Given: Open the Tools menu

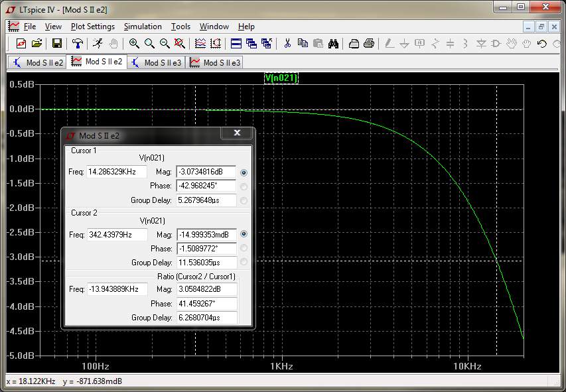Looking at the screenshot, I should click(180, 27).
